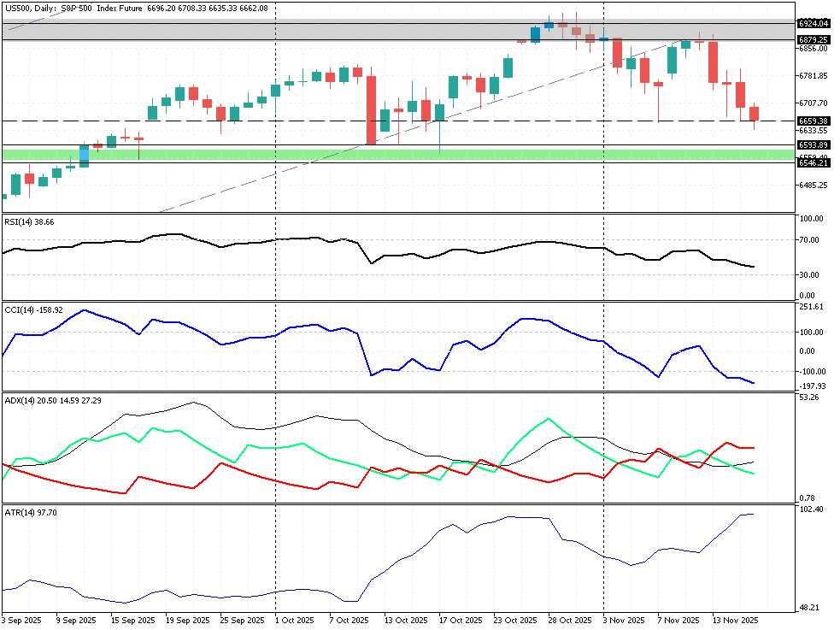Click the 6924.04 price tag
840x630 pixels.
[x=813, y=24]
